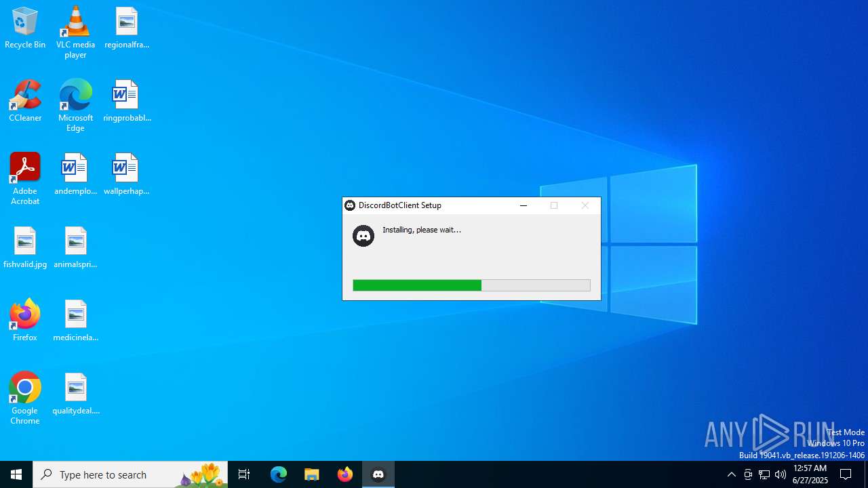Open the volume control in tray
This screenshot has height=488, width=868.
(781, 474)
